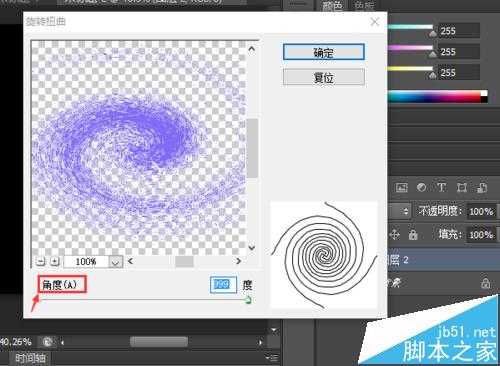Select the smart object filter icon
The width and height of the screenshot is (500, 366).
(482, 188)
